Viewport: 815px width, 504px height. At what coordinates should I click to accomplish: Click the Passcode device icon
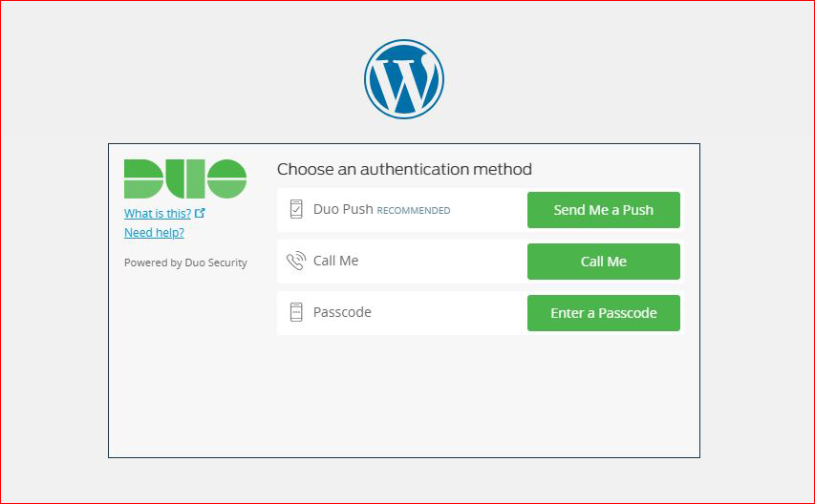point(296,312)
